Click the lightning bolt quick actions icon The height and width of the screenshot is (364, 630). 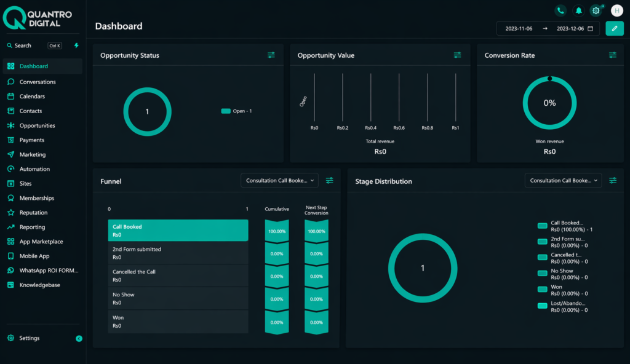[x=76, y=45]
